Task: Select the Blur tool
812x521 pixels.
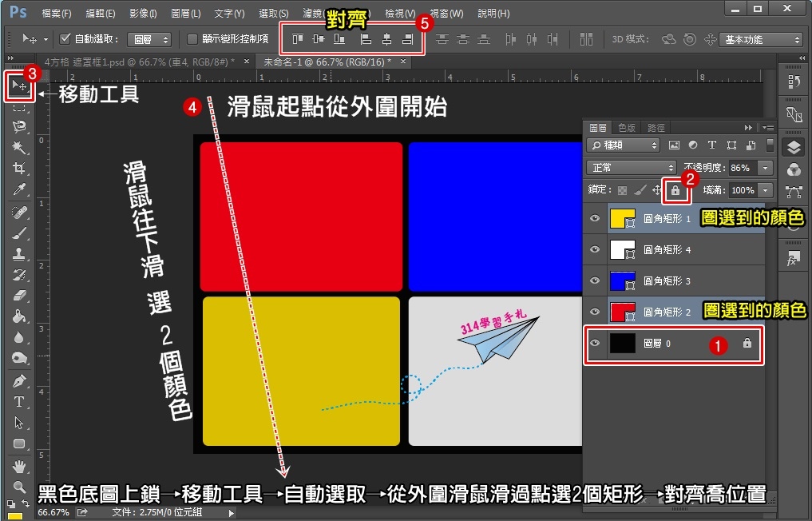Action: click(19, 337)
